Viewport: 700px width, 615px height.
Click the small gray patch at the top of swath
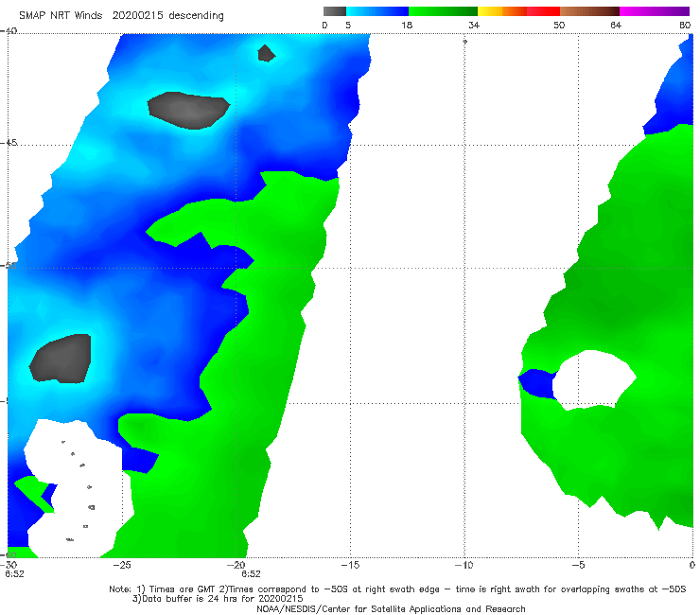(x=266, y=54)
